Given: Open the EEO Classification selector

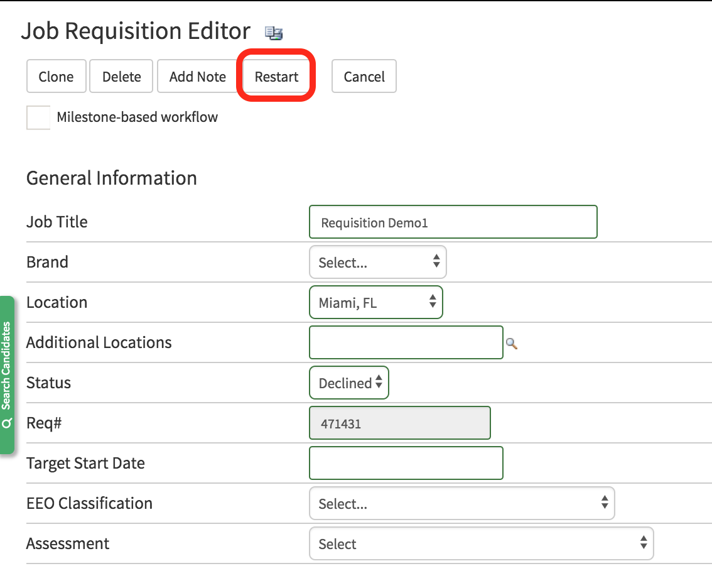Looking at the screenshot, I should 461,503.
